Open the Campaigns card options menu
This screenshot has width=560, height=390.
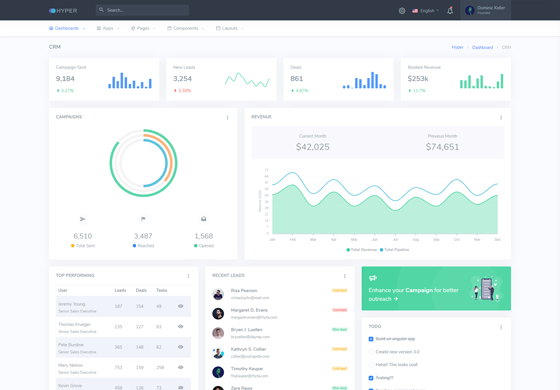pyautogui.click(x=228, y=118)
